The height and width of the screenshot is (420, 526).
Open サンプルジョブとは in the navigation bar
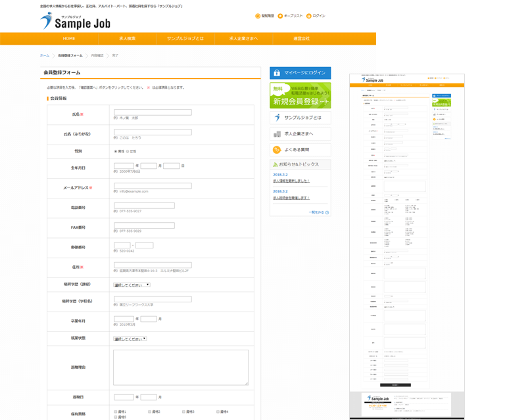point(185,39)
